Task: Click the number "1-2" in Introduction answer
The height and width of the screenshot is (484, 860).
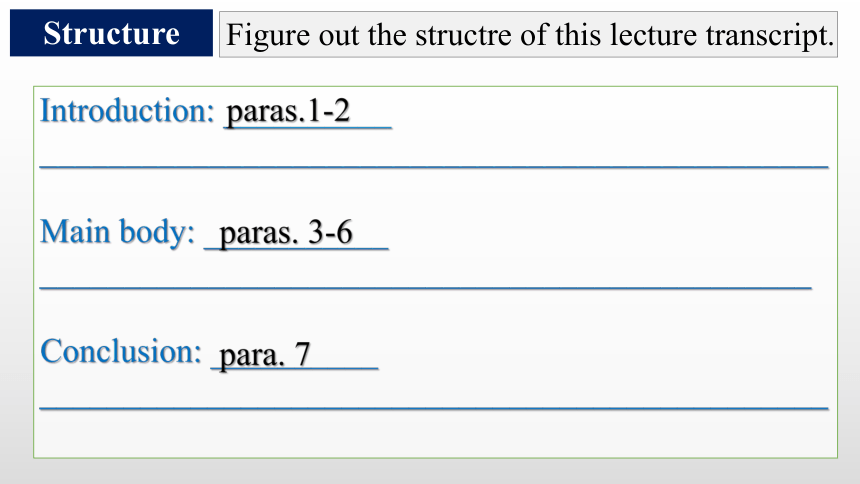Action: (327, 110)
